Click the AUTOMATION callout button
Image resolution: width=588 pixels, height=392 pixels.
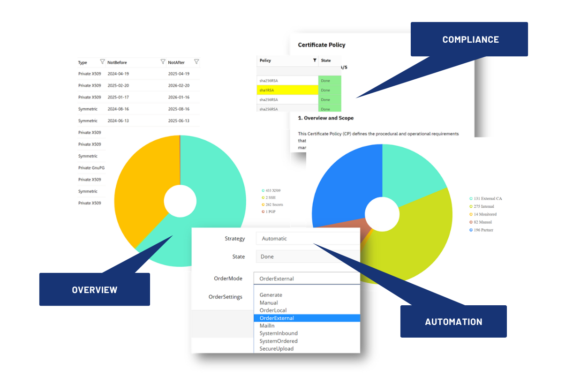(453, 321)
